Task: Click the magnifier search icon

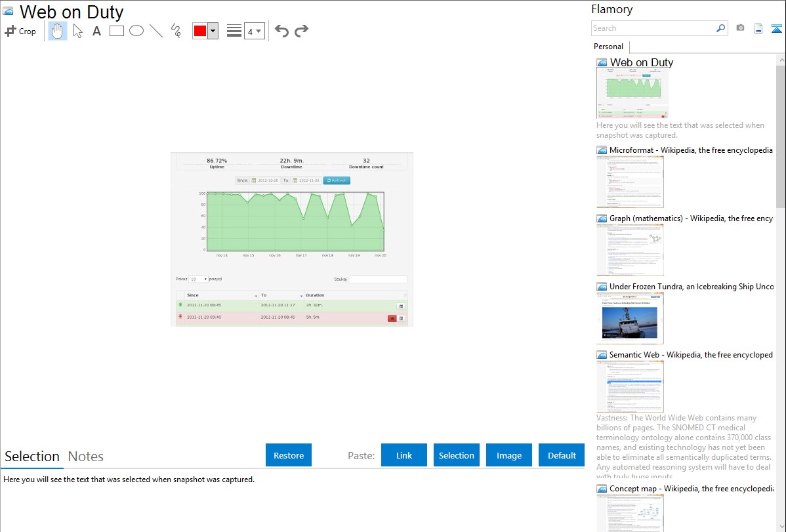Action: (721, 28)
